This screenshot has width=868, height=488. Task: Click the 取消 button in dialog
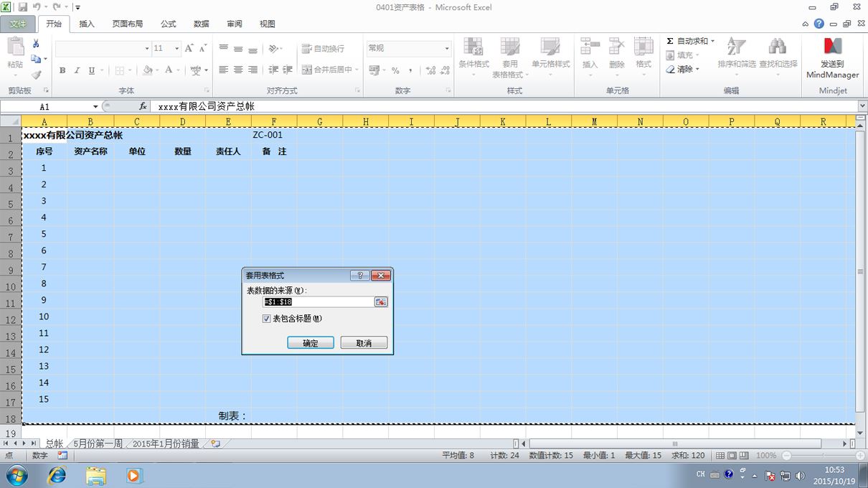coord(364,343)
